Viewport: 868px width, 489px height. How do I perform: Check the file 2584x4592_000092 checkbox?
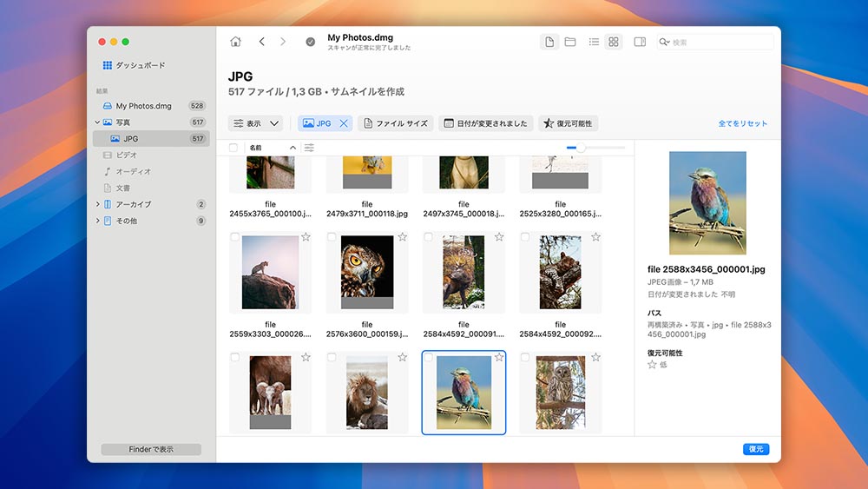point(525,237)
